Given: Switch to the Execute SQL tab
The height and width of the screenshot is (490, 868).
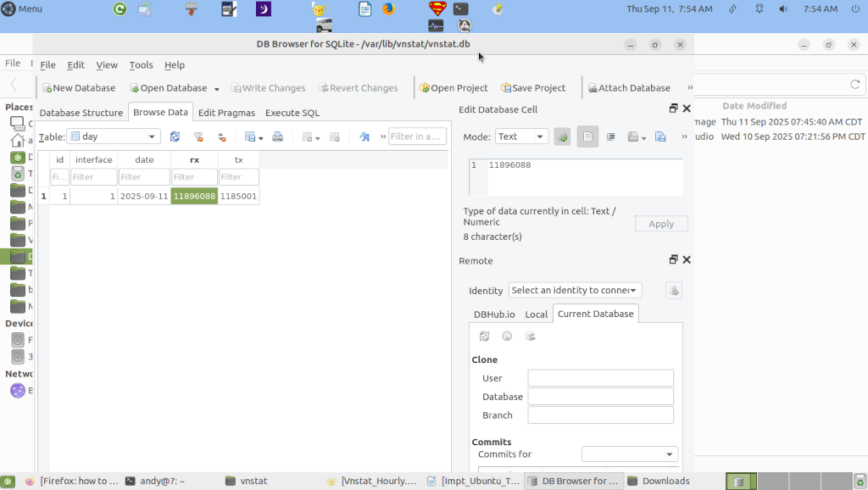Looking at the screenshot, I should click(x=292, y=113).
